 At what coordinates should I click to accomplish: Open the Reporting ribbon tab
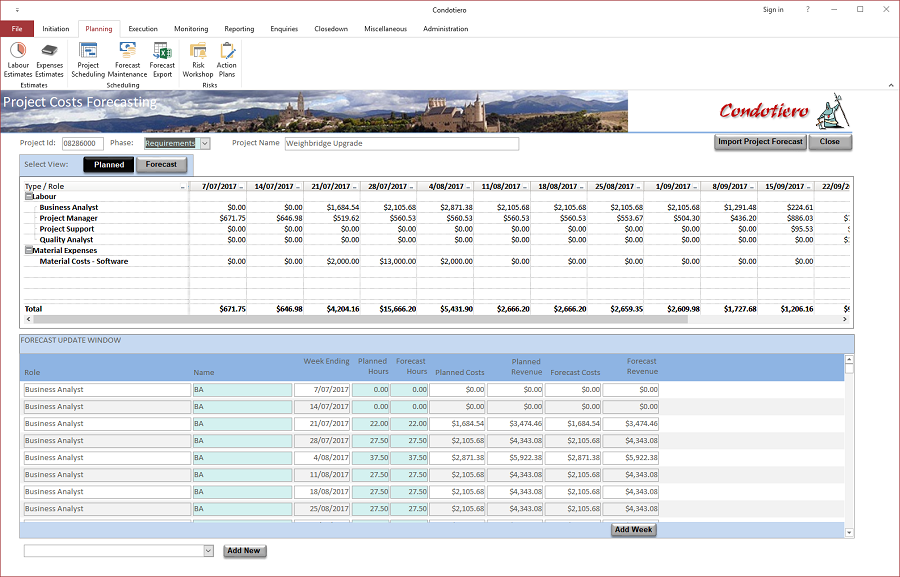point(239,29)
